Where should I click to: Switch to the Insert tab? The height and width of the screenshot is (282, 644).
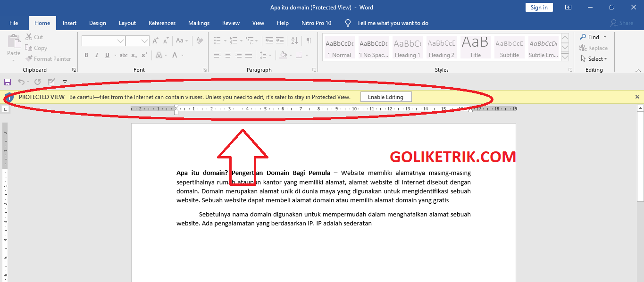69,23
